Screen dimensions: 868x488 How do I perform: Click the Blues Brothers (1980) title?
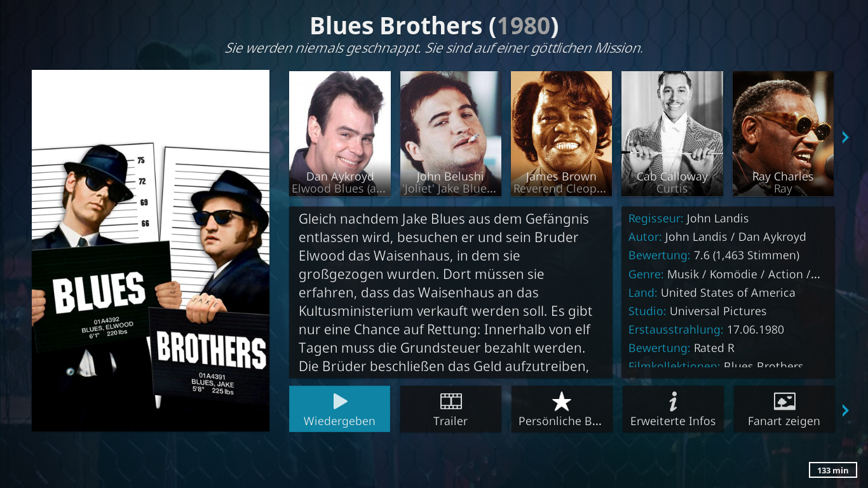[x=434, y=26]
